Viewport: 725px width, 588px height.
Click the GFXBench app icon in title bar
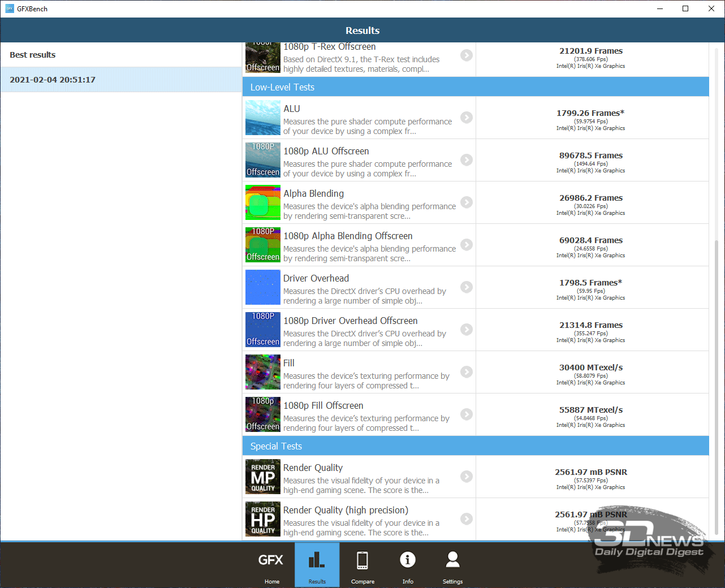point(10,8)
